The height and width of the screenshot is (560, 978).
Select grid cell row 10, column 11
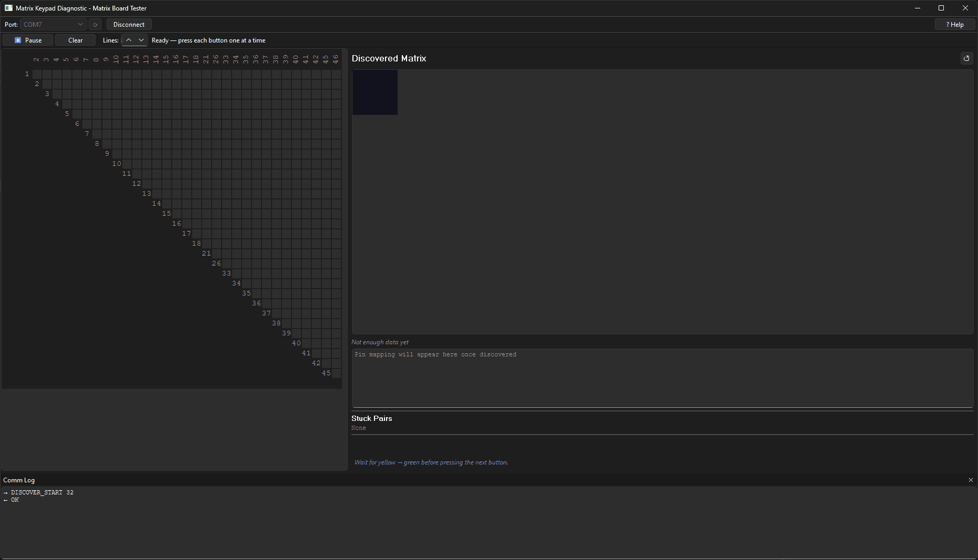pos(127,164)
